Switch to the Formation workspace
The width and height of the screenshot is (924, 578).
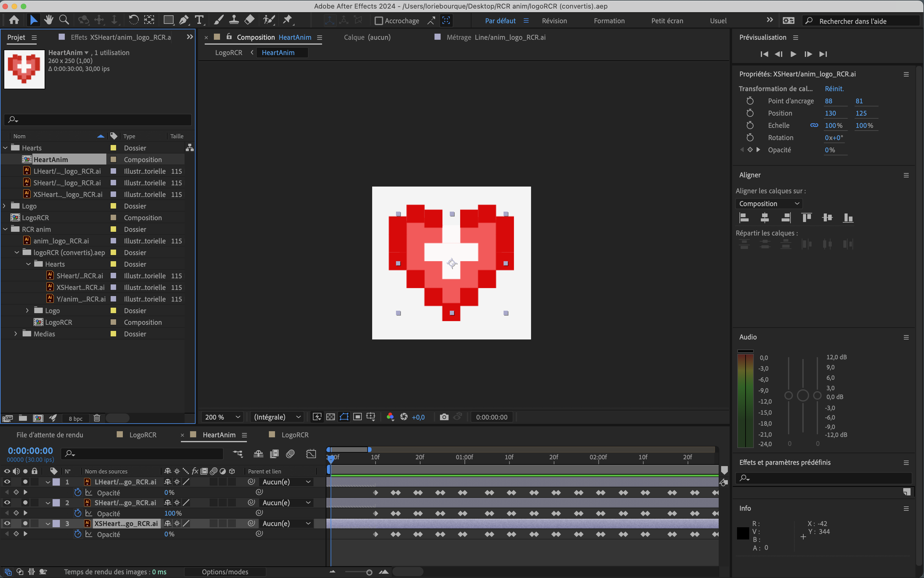pyautogui.click(x=609, y=21)
